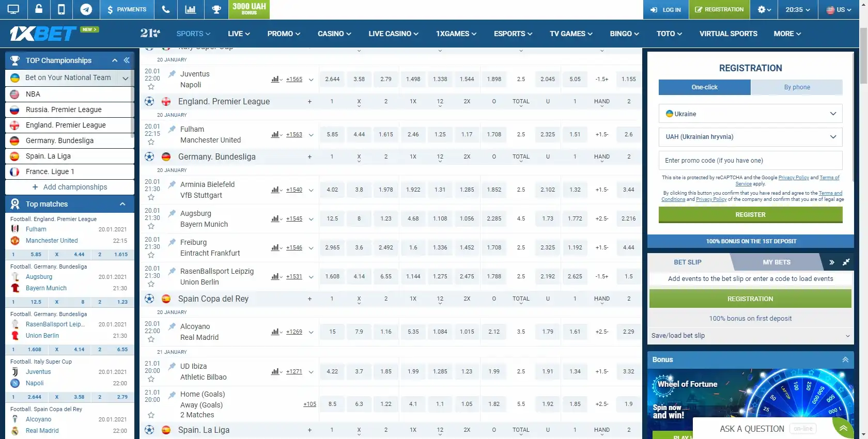868x439 pixels.
Task: Collapse the TOP Championships panel
Action: click(115, 60)
